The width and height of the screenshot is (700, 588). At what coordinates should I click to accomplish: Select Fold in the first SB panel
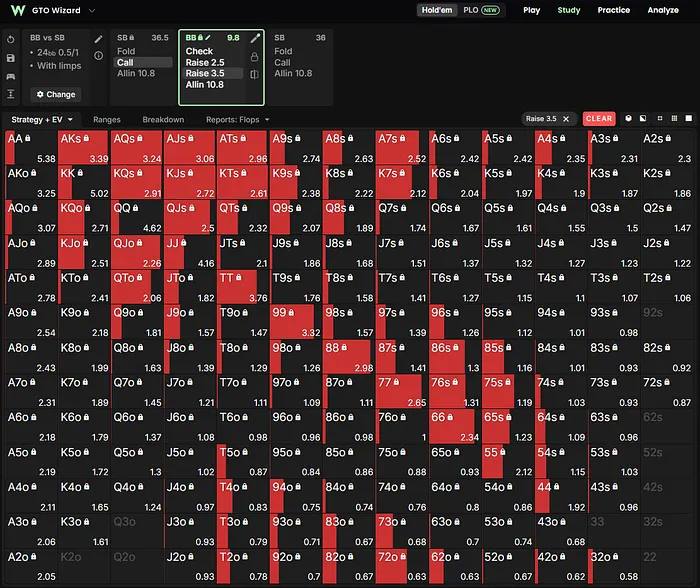[126, 51]
